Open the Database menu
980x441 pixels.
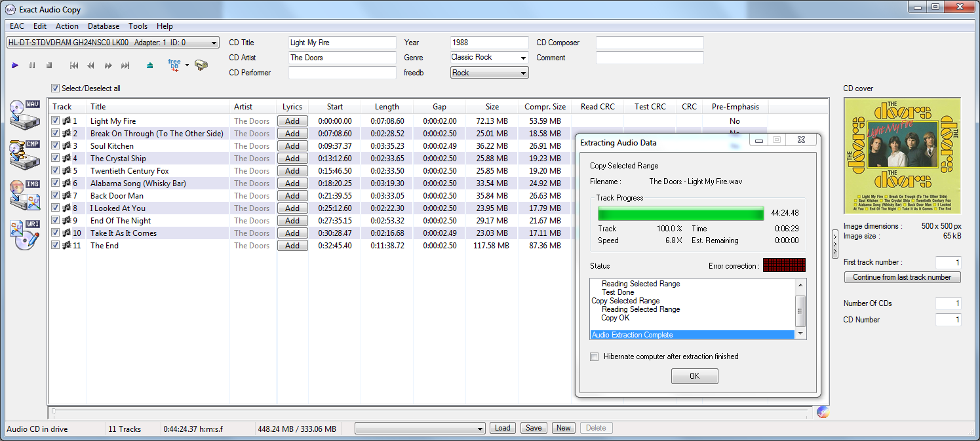tap(104, 26)
